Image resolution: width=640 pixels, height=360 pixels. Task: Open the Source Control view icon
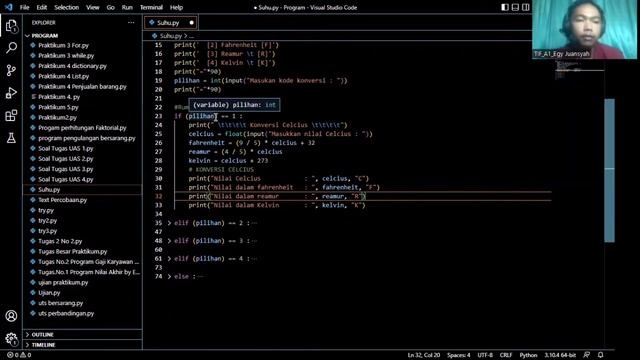[x=11, y=70]
